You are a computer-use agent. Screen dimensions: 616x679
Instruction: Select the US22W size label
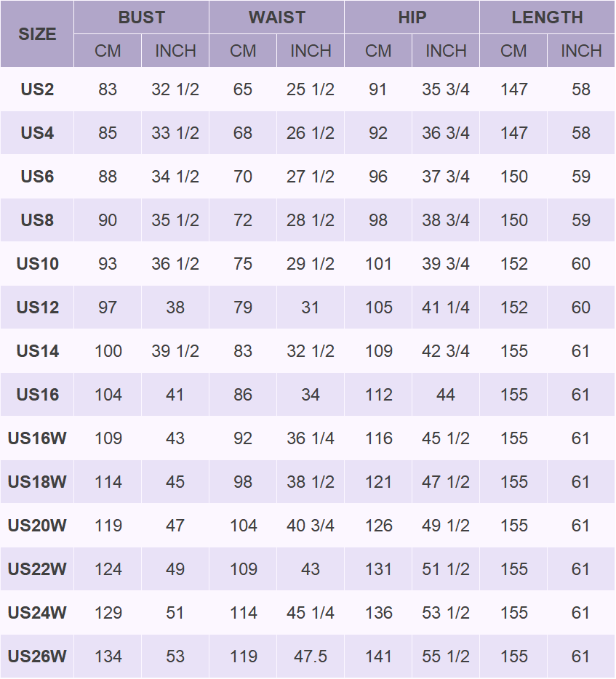[x=37, y=569]
